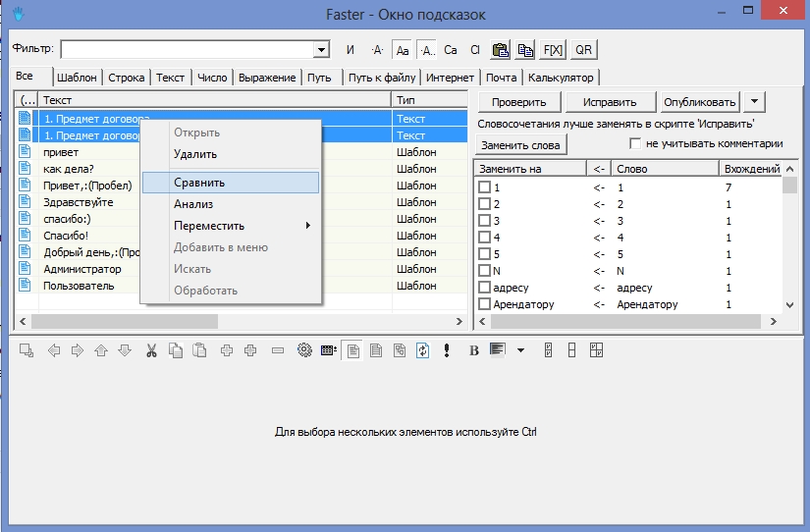This screenshot has height=532, width=810.
Task: Click the Исправить button
Action: pyautogui.click(x=610, y=102)
